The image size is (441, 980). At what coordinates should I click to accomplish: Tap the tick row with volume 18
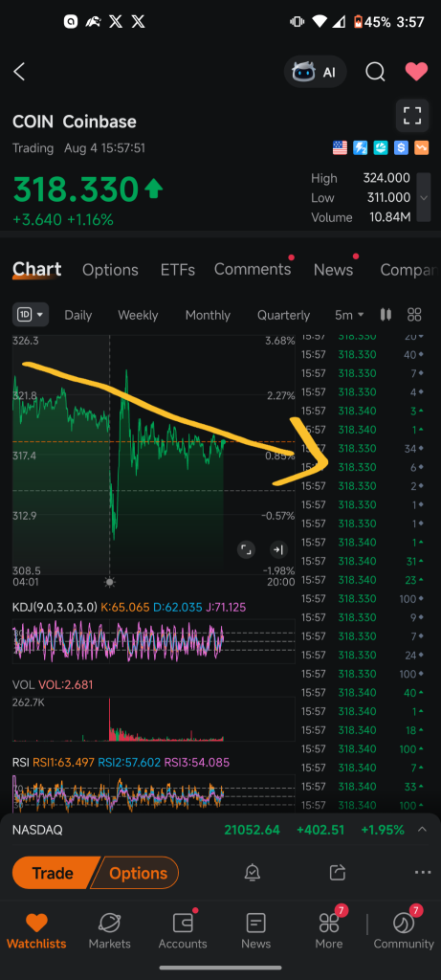[x=364, y=729]
